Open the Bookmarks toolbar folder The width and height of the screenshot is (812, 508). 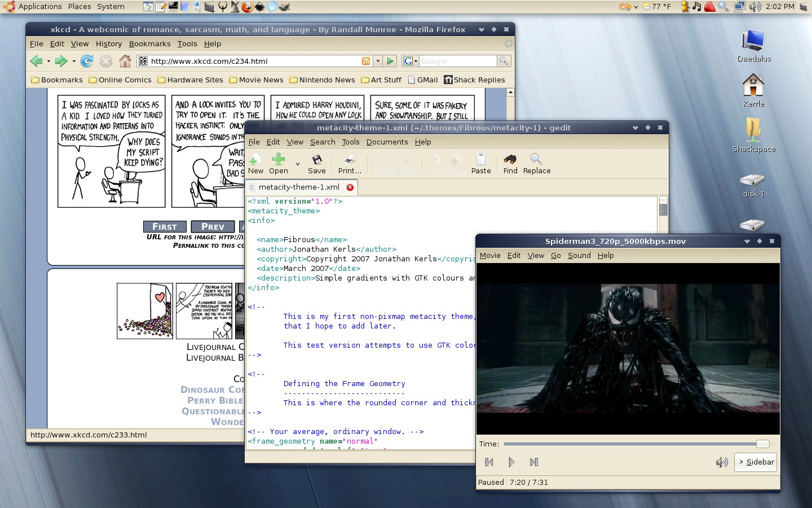(57, 80)
